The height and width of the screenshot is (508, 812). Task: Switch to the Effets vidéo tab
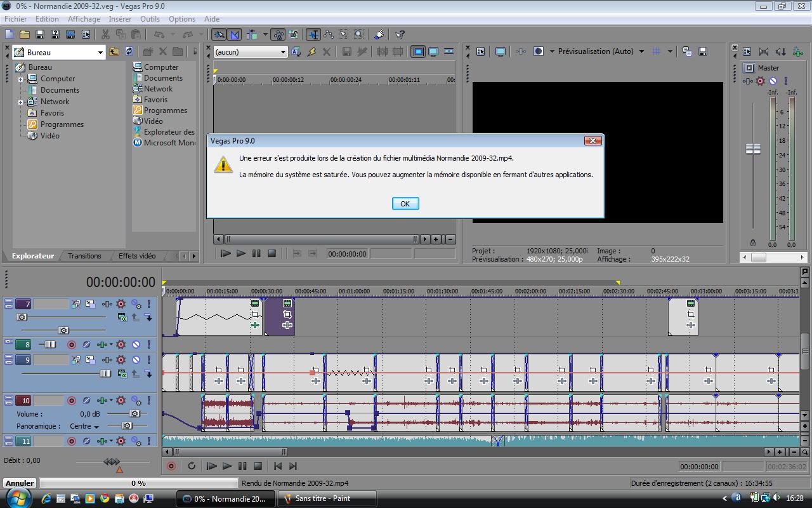(137, 256)
